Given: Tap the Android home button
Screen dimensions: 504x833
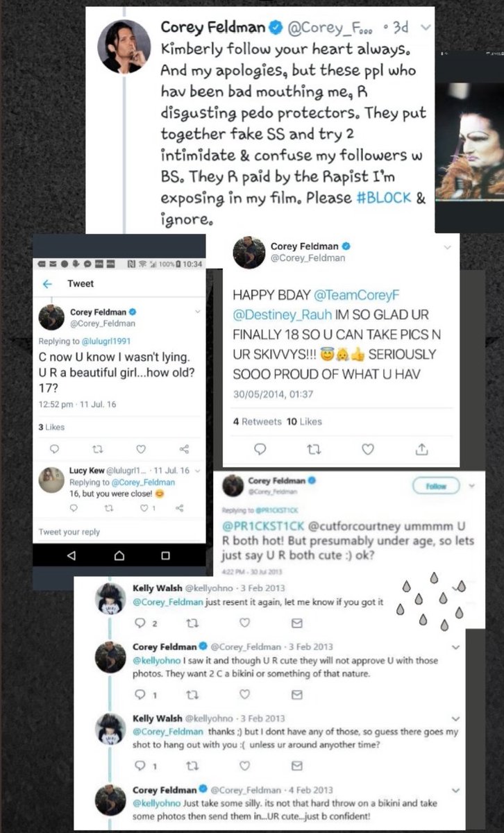Looking at the screenshot, I should coord(119,555).
